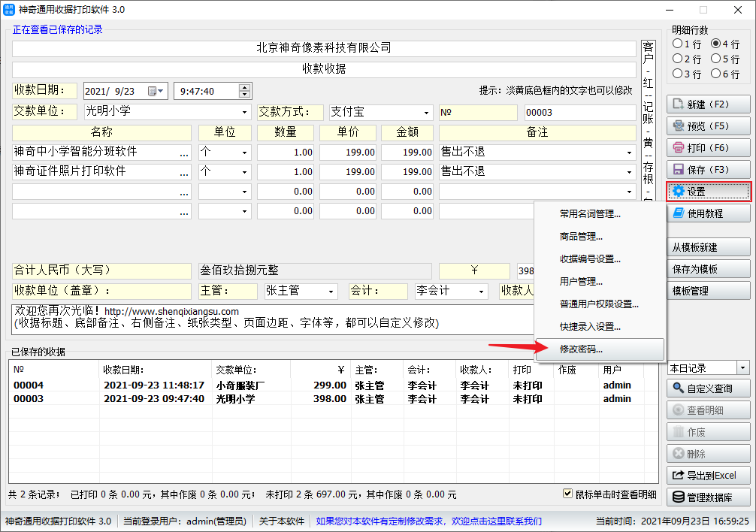Select 修改密码 from the settings menu
756x532 pixels.
tap(581, 349)
